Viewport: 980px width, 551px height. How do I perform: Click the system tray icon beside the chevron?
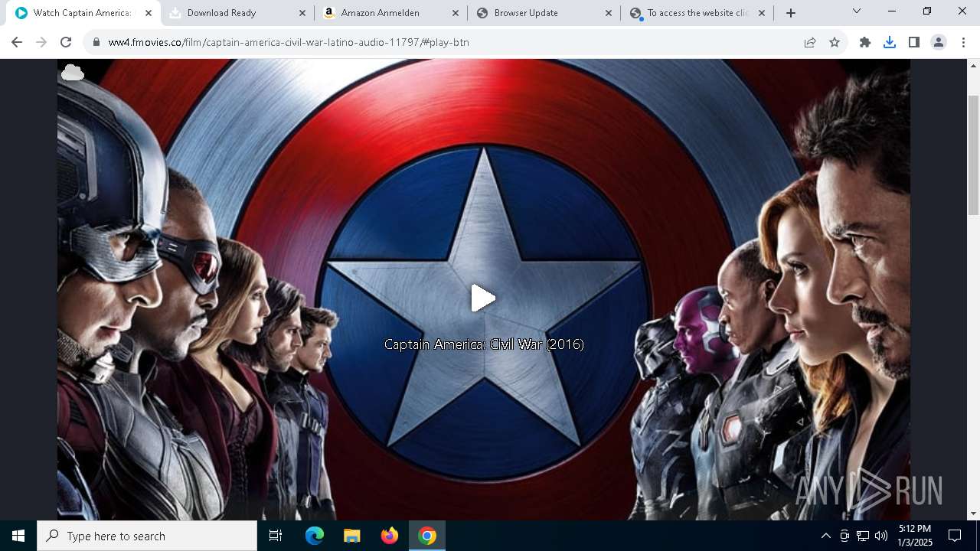click(x=844, y=536)
